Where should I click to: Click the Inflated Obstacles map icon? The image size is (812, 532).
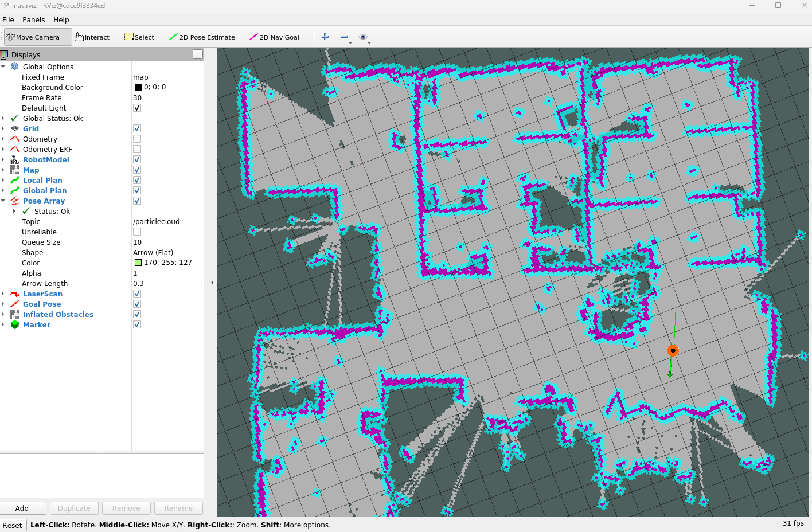pos(15,314)
